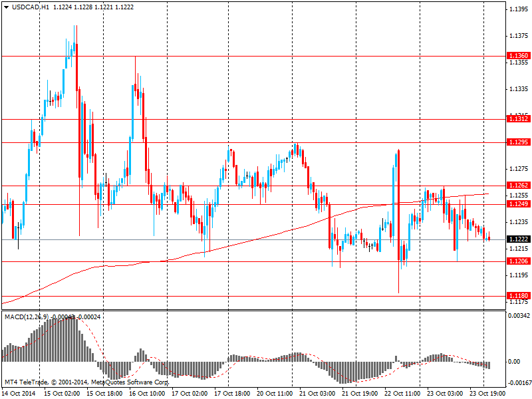Viewport: 532px width, 399px height.
Task: Click the 21 Oct 19:00 time label
Action: (360, 393)
